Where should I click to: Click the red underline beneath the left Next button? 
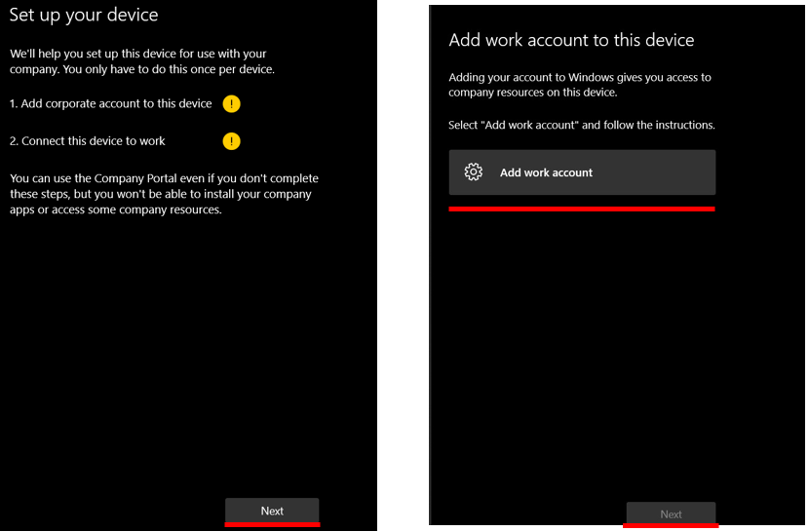point(272,524)
